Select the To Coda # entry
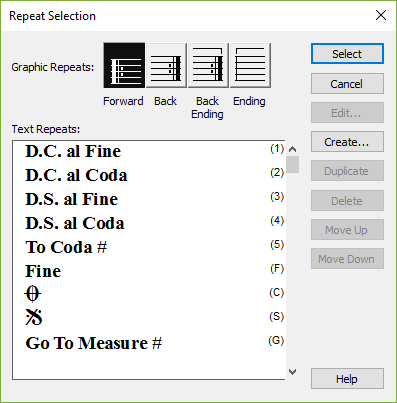397x403 pixels. pos(149,247)
